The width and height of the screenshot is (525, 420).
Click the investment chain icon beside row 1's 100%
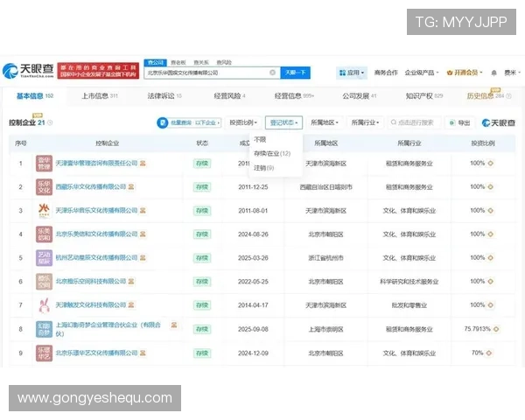[491, 164]
